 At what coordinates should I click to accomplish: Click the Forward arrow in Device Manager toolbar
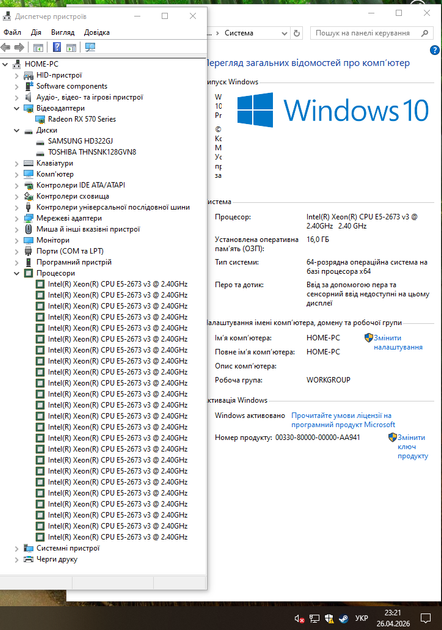pos(19,47)
